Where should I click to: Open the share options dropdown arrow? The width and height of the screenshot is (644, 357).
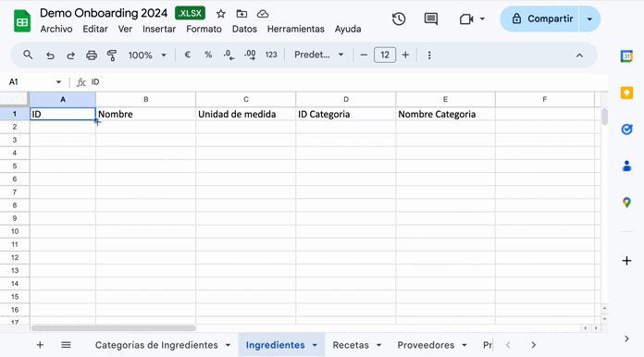pos(589,18)
